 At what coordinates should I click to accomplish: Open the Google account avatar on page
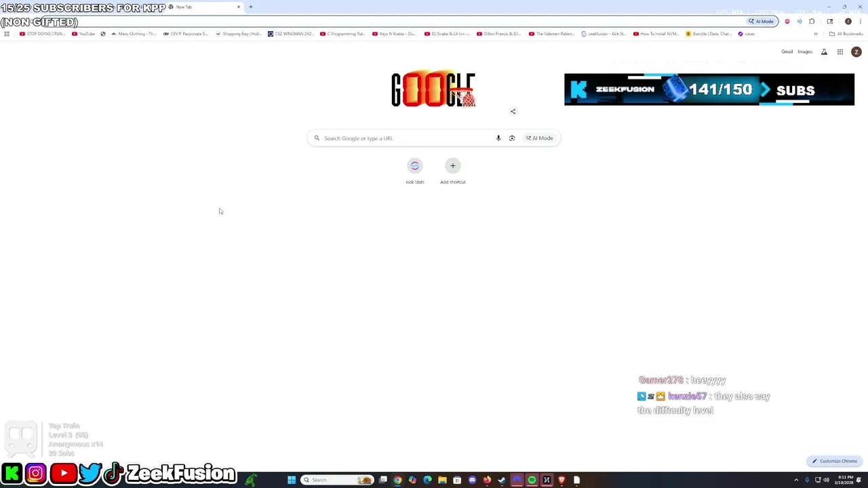point(856,52)
